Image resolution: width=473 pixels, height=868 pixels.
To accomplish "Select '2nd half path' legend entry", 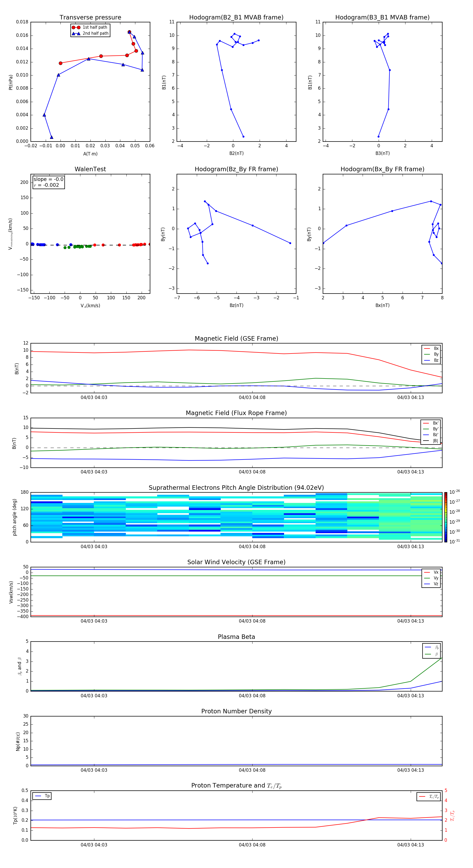I will [x=90, y=33].
